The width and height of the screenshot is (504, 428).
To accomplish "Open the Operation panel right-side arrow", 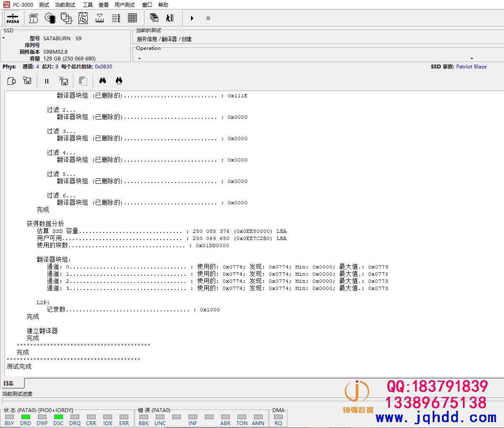I will pyautogui.click(x=472, y=58).
